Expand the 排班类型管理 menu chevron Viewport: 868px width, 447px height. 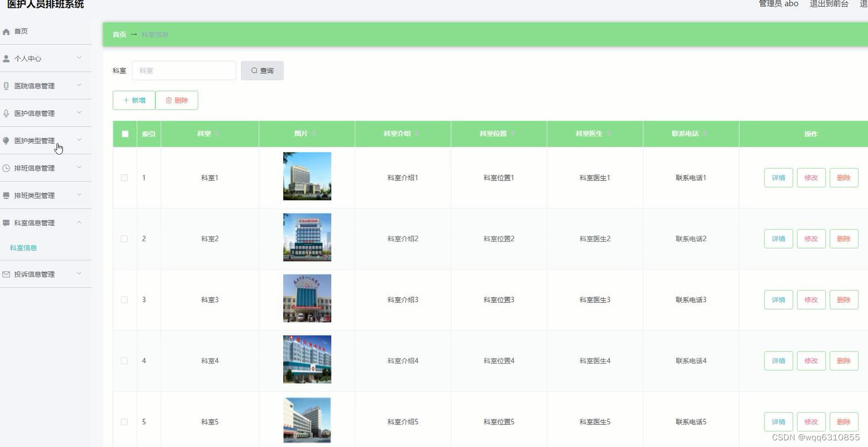(79, 195)
